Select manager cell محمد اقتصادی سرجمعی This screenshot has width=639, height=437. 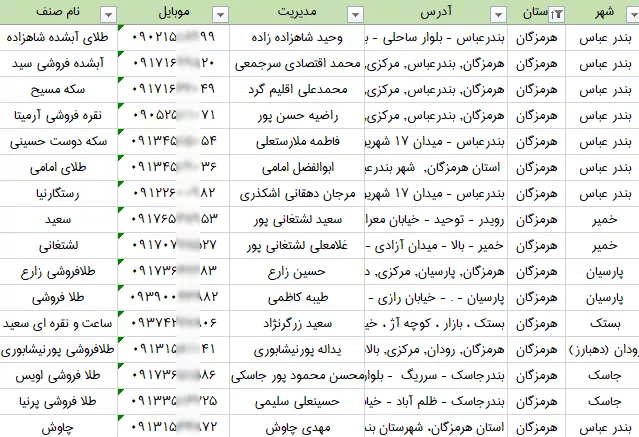coord(297,64)
